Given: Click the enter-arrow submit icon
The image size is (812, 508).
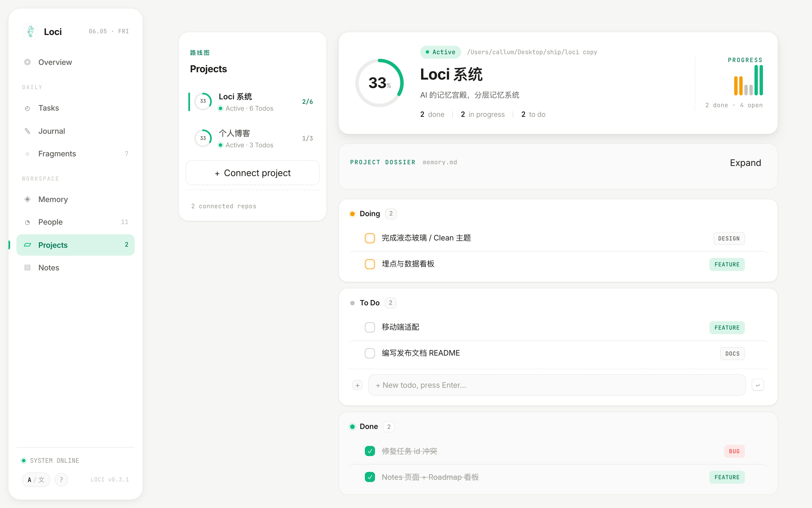Looking at the screenshot, I should [x=758, y=385].
